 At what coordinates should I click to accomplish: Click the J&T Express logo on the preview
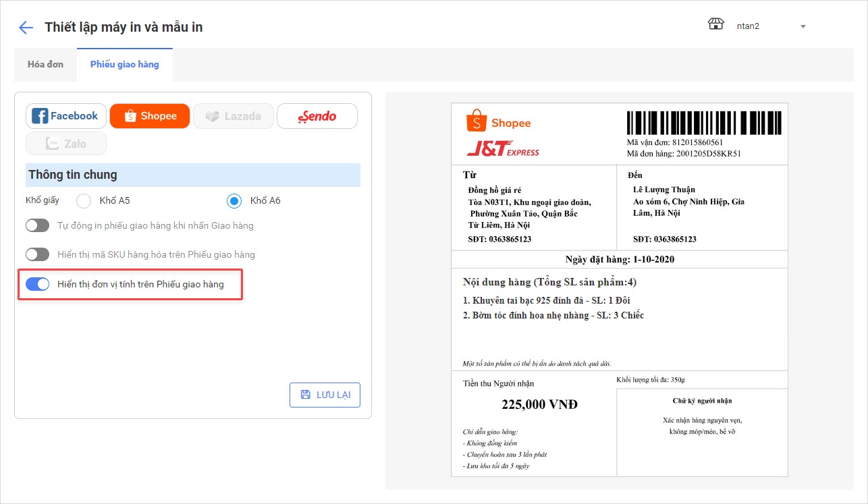(x=503, y=148)
